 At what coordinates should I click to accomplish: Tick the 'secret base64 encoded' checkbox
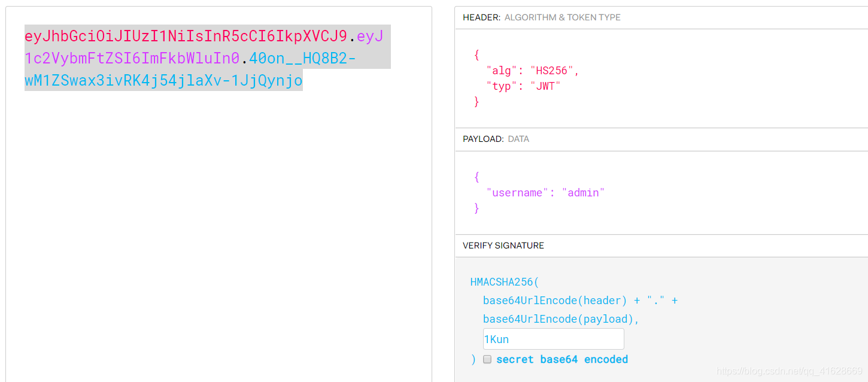click(x=487, y=359)
